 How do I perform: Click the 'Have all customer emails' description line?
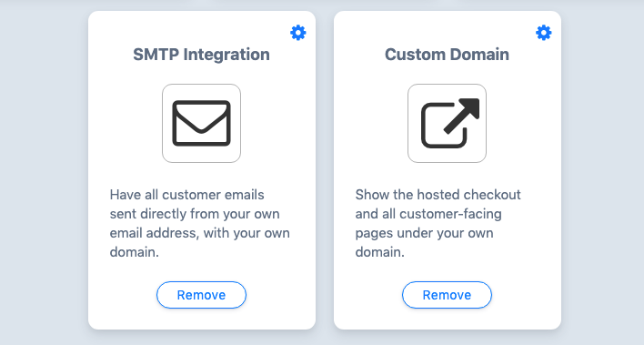coord(186,195)
